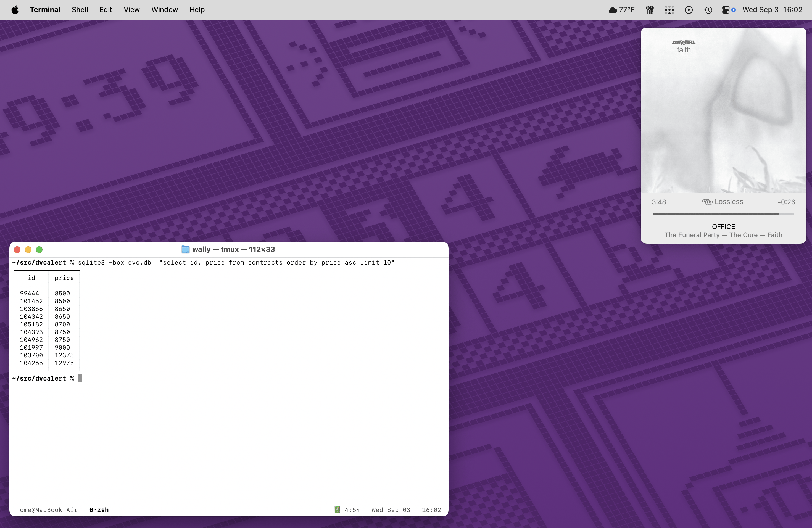Select the 0·zsh tmux window tab
This screenshot has height=528, width=812.
[x=99, y=509]
